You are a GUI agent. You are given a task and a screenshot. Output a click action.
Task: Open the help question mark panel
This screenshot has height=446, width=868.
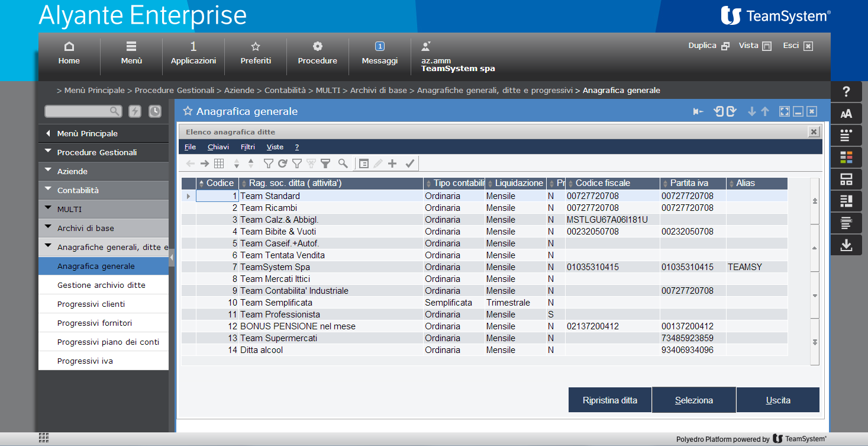846,92
